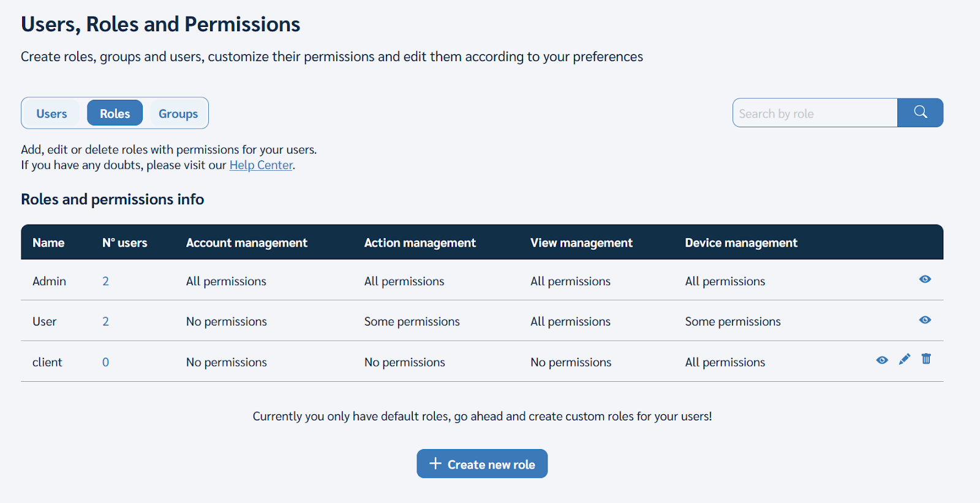The width and height of the screenshot is (980, 503).
Task: Click plus icon on Create new role
Action: (x=435, y=464)
